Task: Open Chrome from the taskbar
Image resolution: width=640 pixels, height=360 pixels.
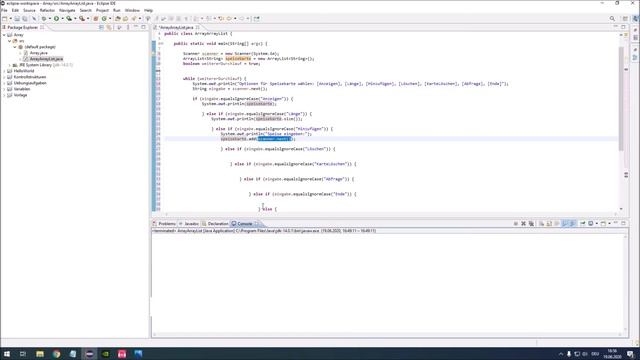Action: pos(56,354)
